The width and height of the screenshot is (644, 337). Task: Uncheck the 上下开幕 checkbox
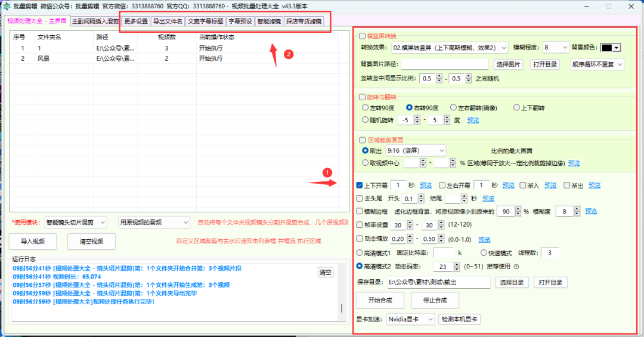360,185
